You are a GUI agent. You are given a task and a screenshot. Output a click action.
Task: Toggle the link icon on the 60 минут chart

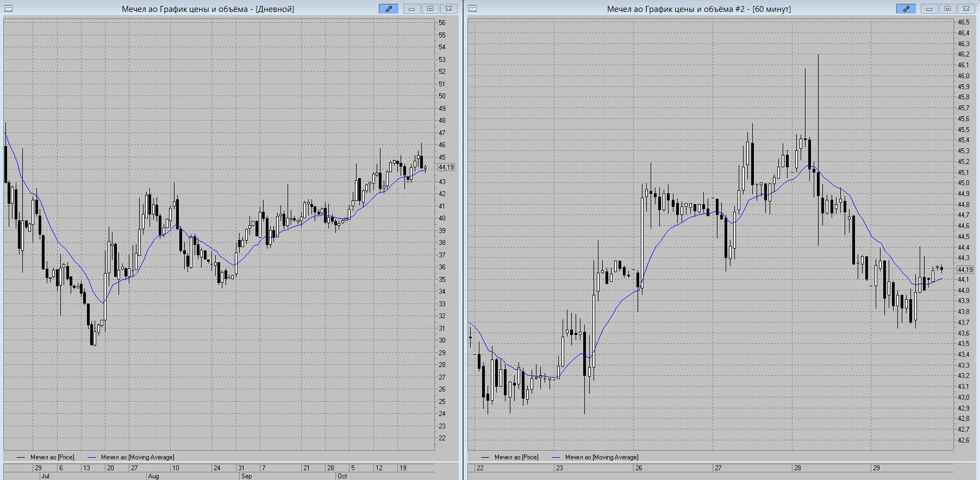(x=906, y=9)
